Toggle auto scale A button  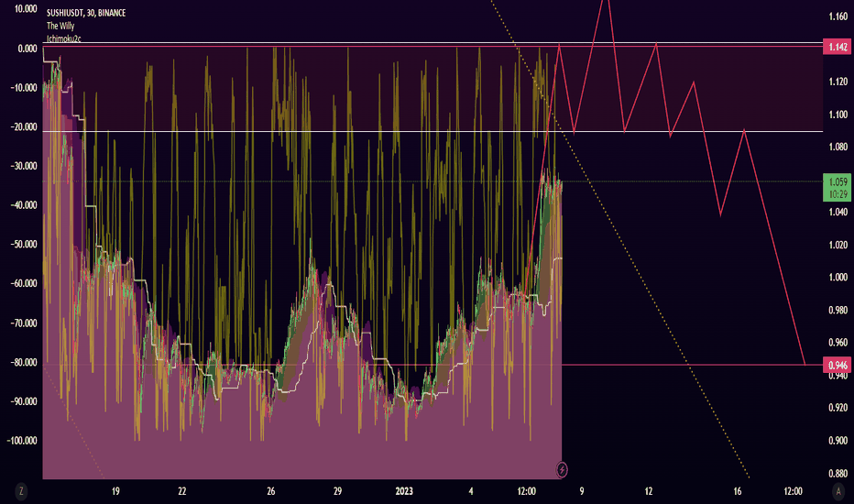[838, 491]
